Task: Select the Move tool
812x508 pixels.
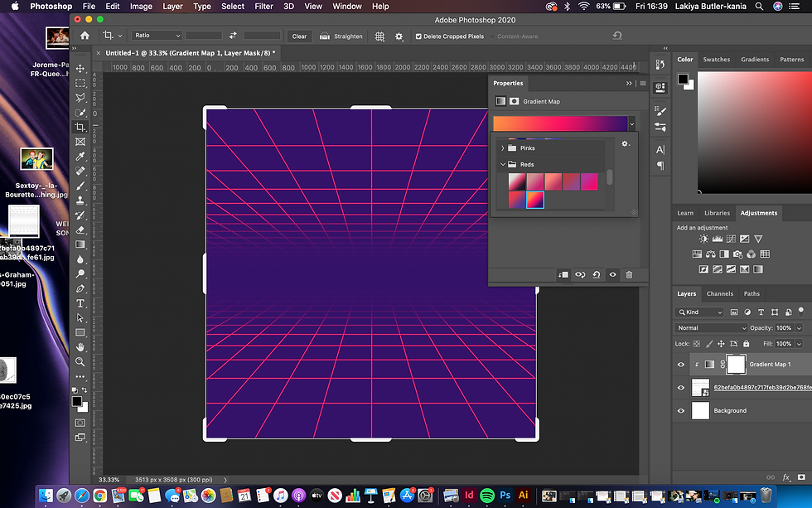Action: tap(80, 68)
